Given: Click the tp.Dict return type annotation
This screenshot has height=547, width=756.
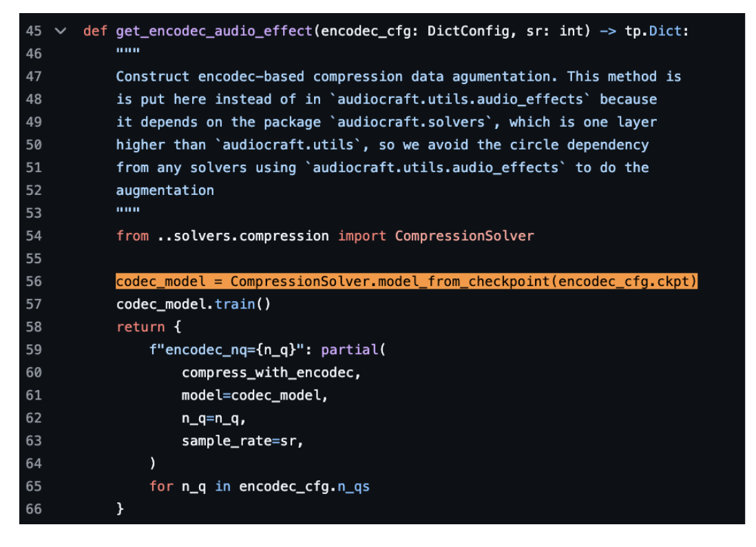Looking at the screenshot, I should 653,31.
